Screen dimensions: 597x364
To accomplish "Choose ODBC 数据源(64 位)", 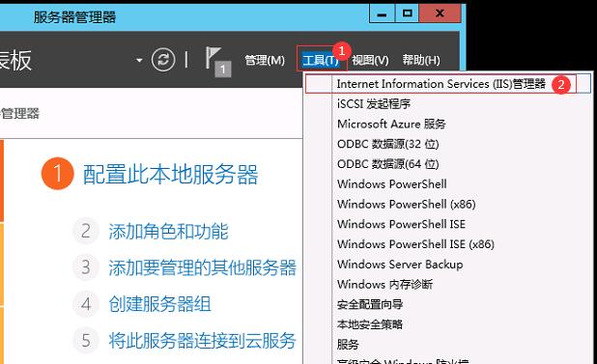I will 388,164.
